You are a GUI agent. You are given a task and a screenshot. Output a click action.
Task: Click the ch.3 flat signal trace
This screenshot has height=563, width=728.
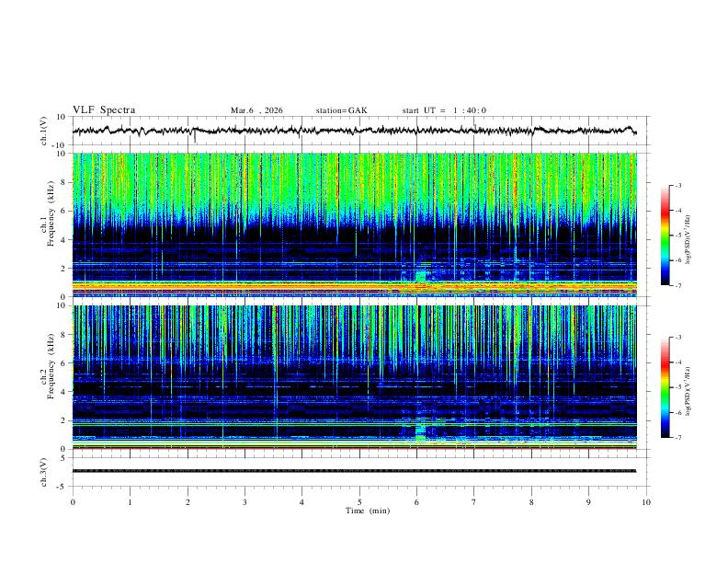click(x=355, y=471)
